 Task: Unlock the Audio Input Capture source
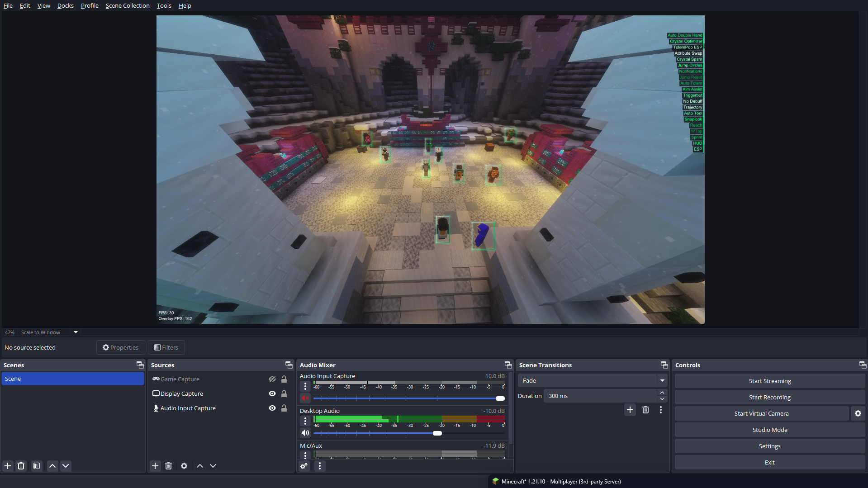284,408
